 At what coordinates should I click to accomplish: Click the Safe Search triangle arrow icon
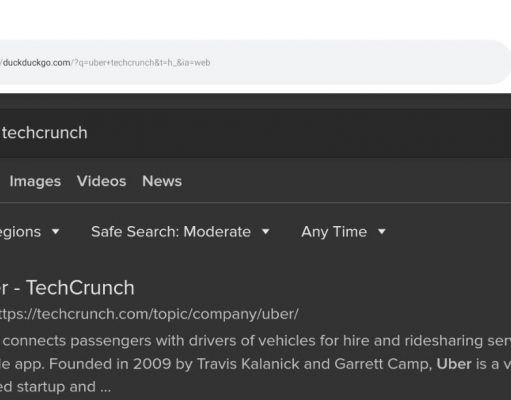point(265,231)
